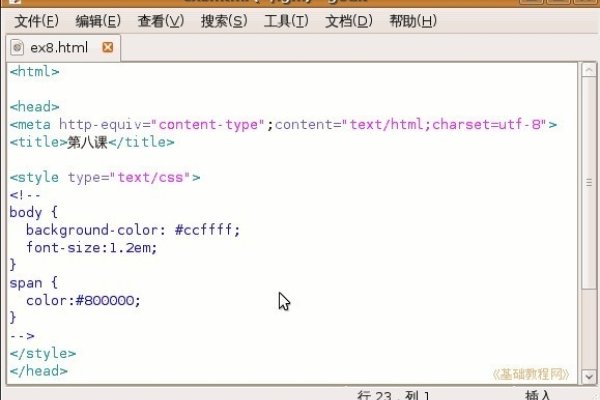
Task: Select the ex8.html tab
Action: [60, 47]
